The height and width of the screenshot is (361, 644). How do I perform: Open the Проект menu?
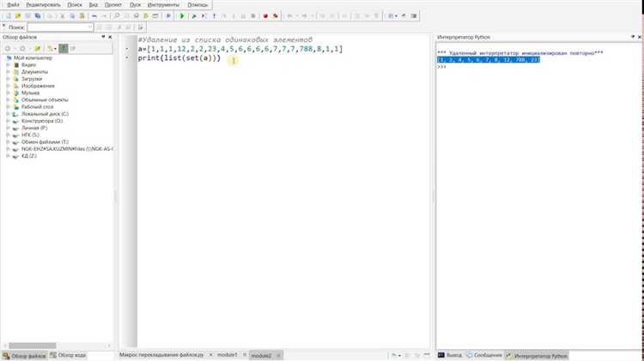point(113,5)
